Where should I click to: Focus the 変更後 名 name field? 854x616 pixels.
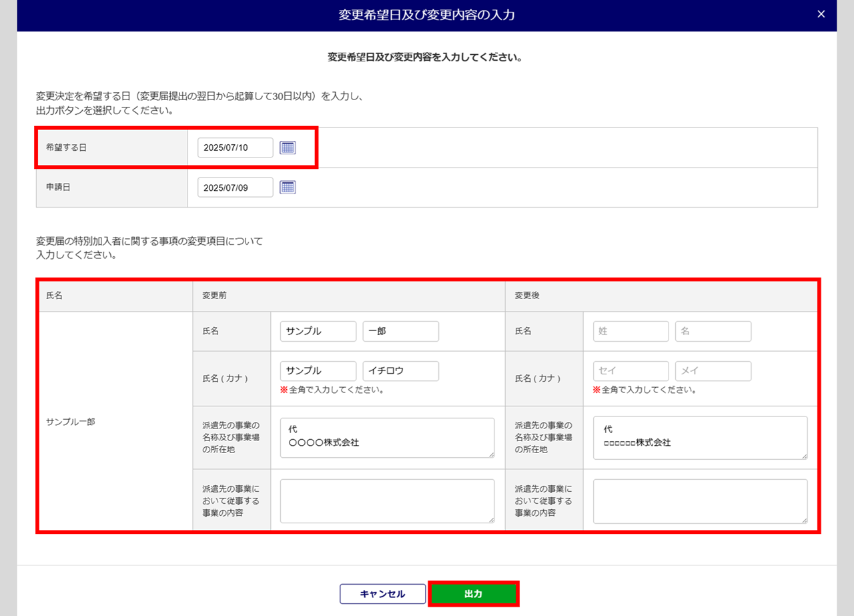click(713, 331)
